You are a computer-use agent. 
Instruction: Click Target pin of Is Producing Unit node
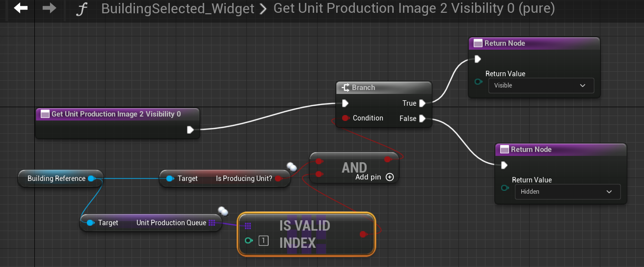pyautogui.click(x=170, y=178)
